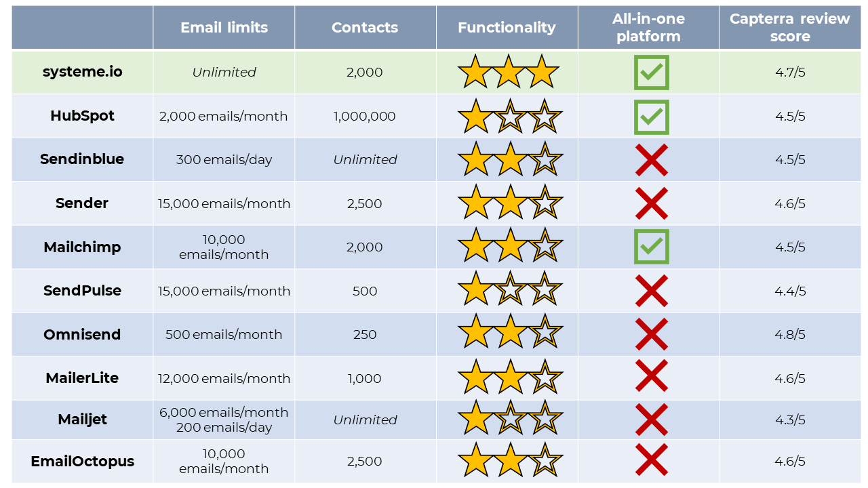The width and height of the screenshot is (868, 488).
Task: Click the Contacts column header
Action: (365, 28)
